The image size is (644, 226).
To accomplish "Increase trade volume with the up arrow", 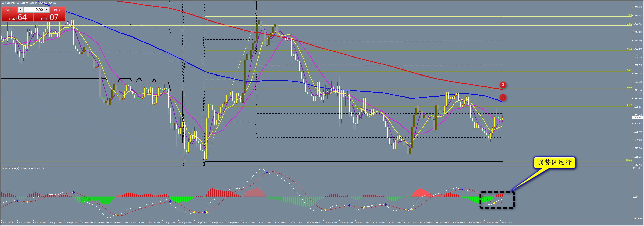I will [x=47, y=10].
